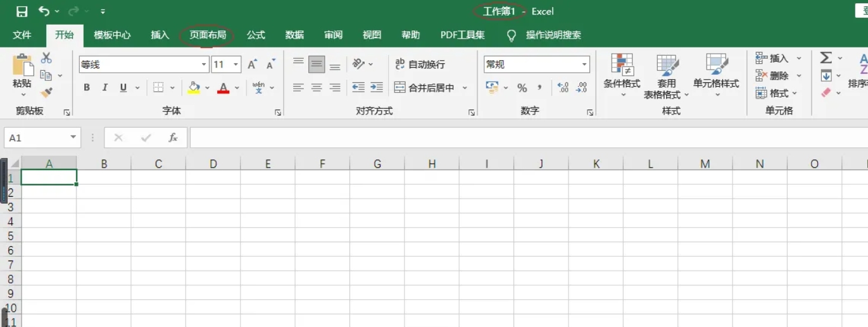Align cell text to the left
This screenshot has height=327, width=868.
pyautogui.click(x=298, y=88)
